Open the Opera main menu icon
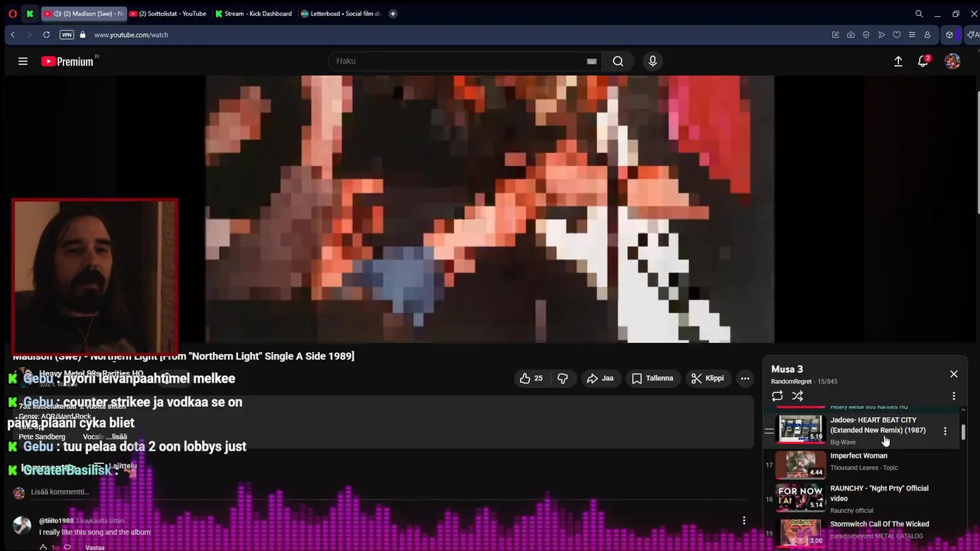The height and width of the screenshot is (551, 980). (x=12, y=14)
